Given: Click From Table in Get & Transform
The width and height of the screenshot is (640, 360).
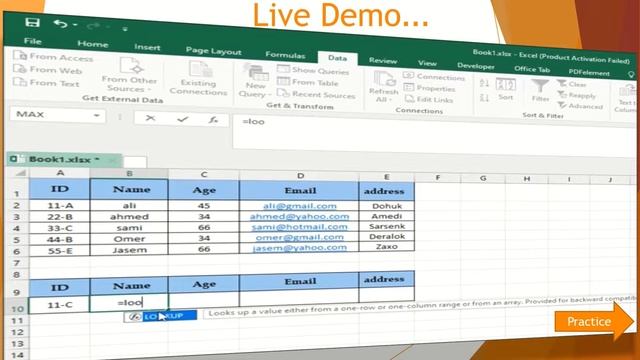Looking at the screenshot, I should pos(308,82).
